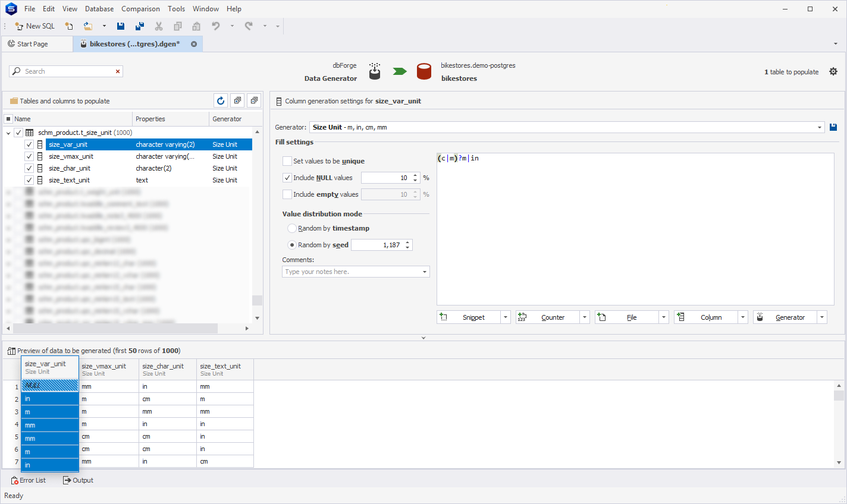
Task: Click the Undo arrow icon
Action: point(216,26)
